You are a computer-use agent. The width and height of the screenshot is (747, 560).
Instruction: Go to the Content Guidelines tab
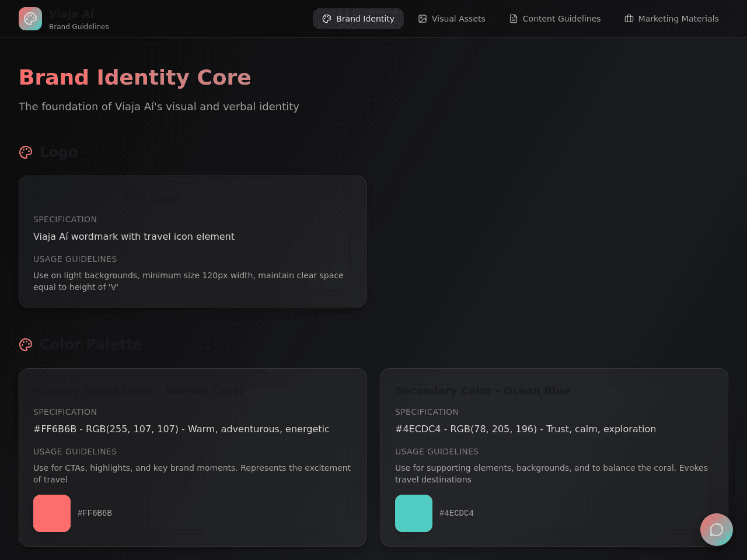(x=555, y=19)
